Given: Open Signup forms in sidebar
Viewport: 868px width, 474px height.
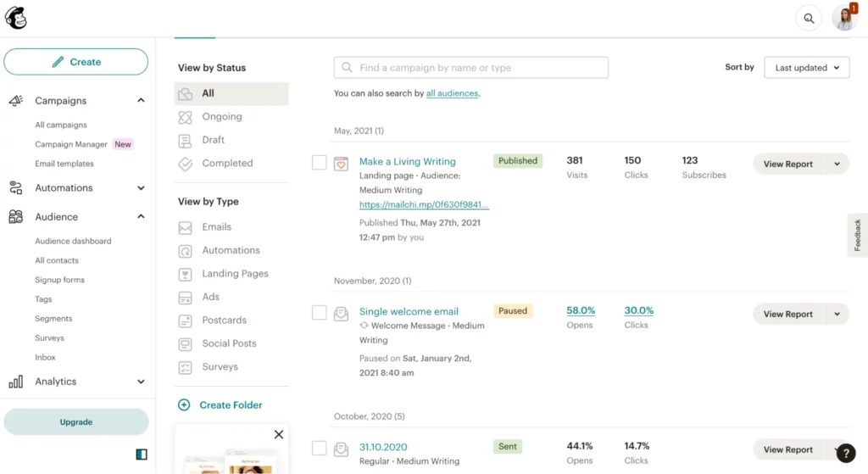Looking at the screenshot, I should [x=60, y=280].
